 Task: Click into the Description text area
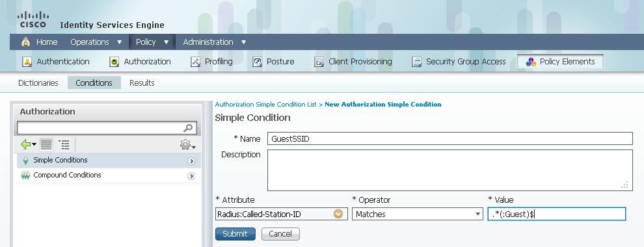click(x=449, y=170)
